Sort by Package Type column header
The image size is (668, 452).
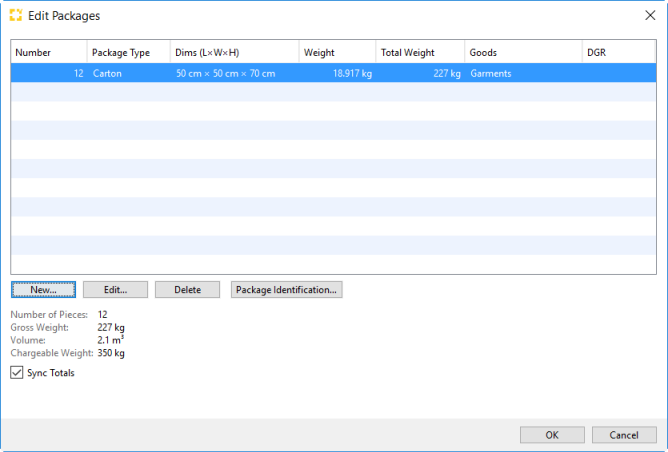128,53
